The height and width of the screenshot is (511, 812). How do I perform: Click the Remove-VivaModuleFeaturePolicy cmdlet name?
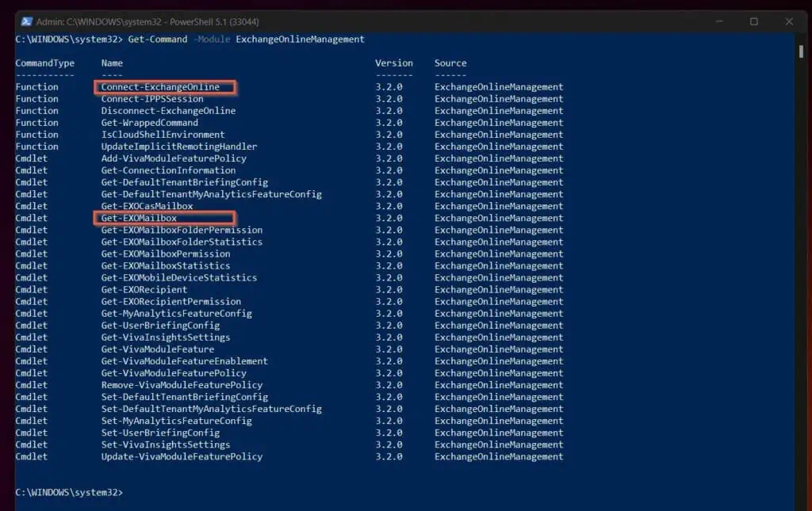pos(182,385)
